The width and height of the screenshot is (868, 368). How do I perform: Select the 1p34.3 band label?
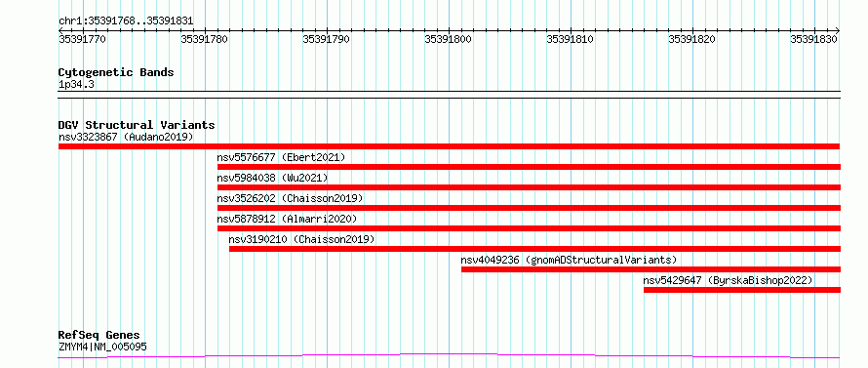click(x=76, y=85)
